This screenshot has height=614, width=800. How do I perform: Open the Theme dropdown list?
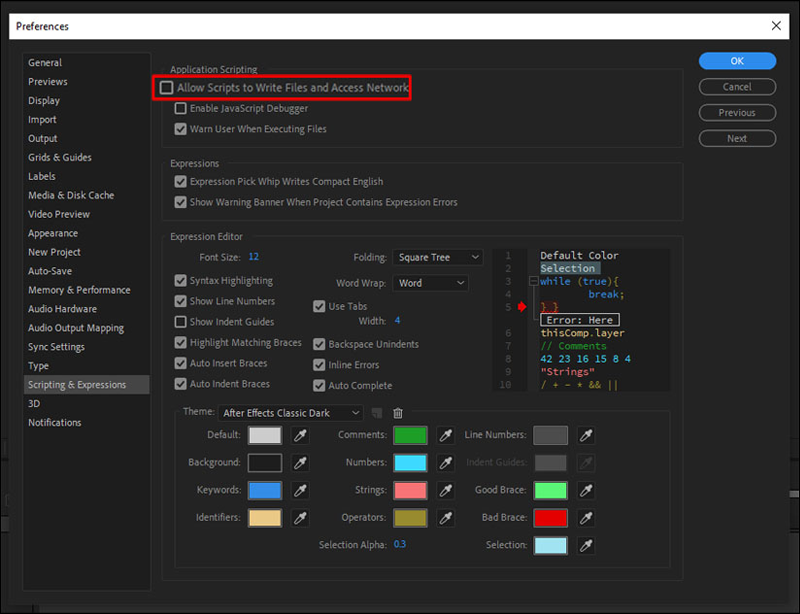click(291, 413)
